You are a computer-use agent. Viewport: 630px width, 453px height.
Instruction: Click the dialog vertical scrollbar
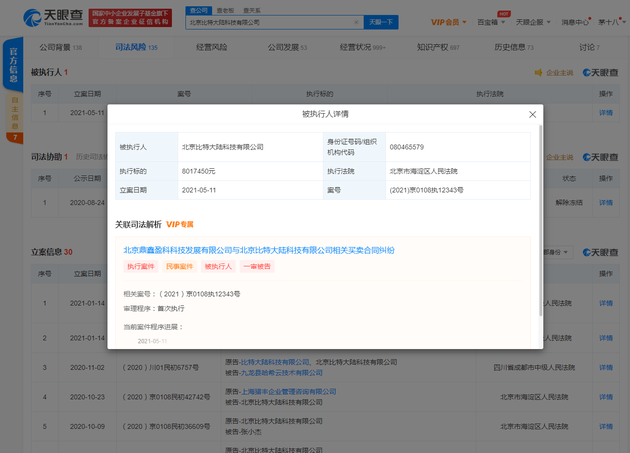540,220
